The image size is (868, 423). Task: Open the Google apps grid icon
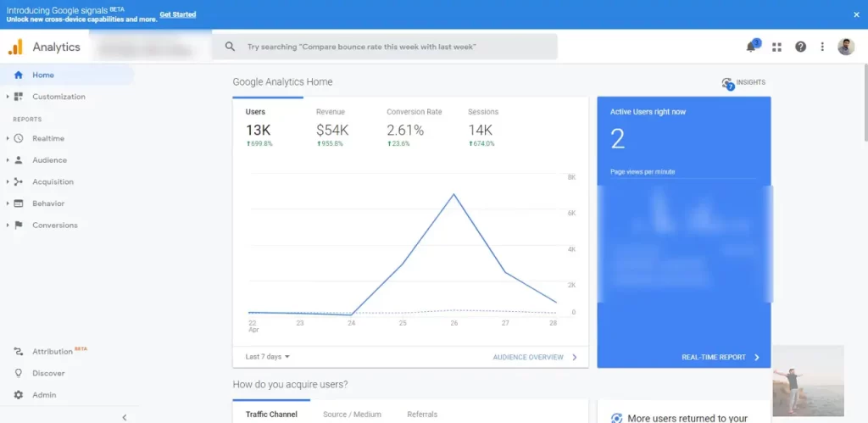click(x=776, y=47)
